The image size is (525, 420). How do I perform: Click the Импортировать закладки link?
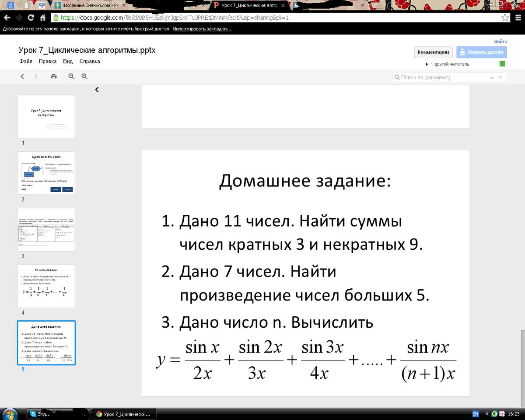tap(202, 29)
